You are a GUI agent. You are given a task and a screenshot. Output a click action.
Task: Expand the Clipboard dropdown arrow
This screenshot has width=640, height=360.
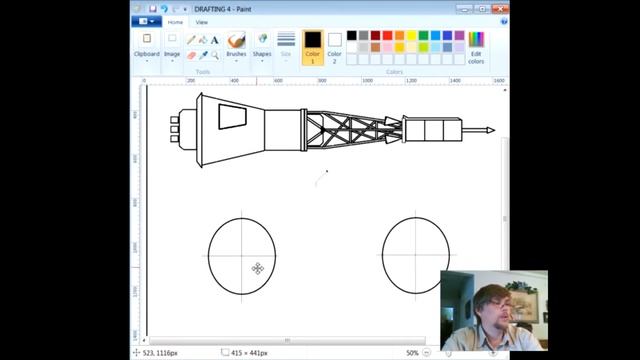tap(147, 61)
